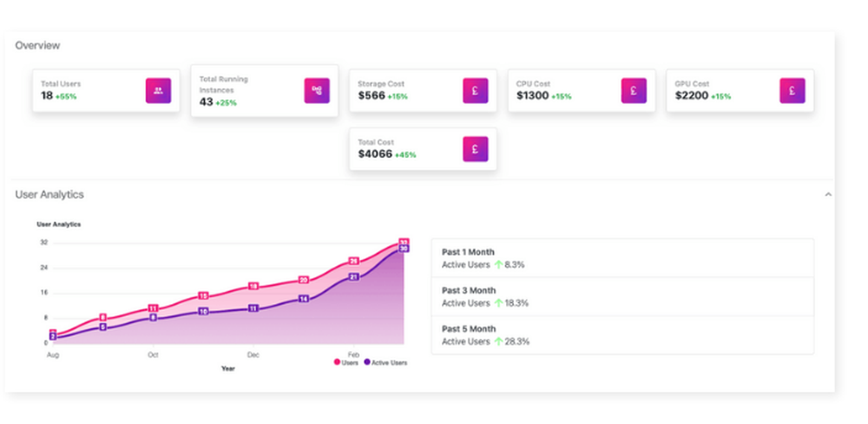
Task: Toggle the Active Users legend entry
Action: pyautogui.click(x=385, y=362)
